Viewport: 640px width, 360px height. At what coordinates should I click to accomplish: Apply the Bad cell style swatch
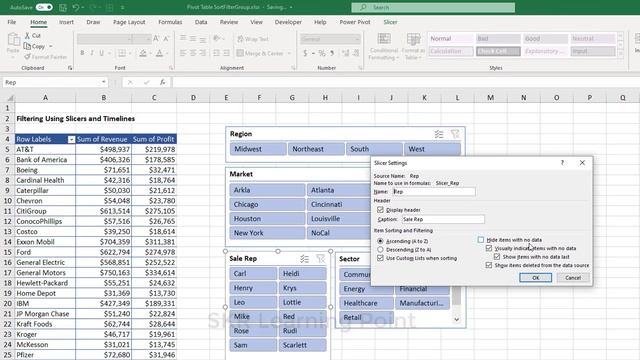[x=498, y=38]
